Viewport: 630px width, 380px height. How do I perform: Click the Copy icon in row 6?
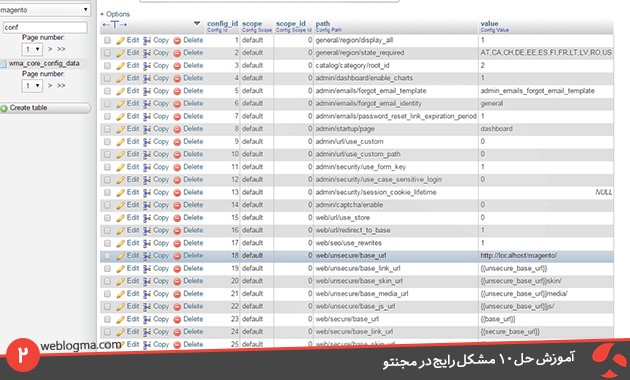tap(147, 104)
